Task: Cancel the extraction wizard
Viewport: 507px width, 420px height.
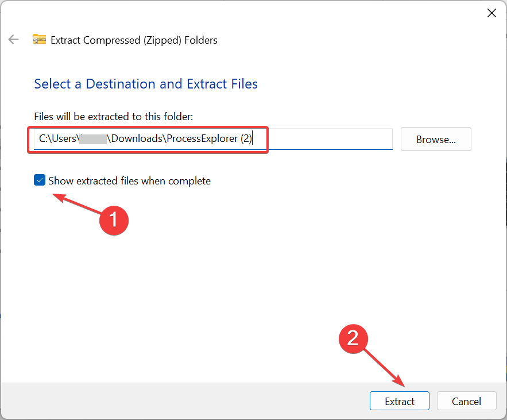Action: click(466, 401)
